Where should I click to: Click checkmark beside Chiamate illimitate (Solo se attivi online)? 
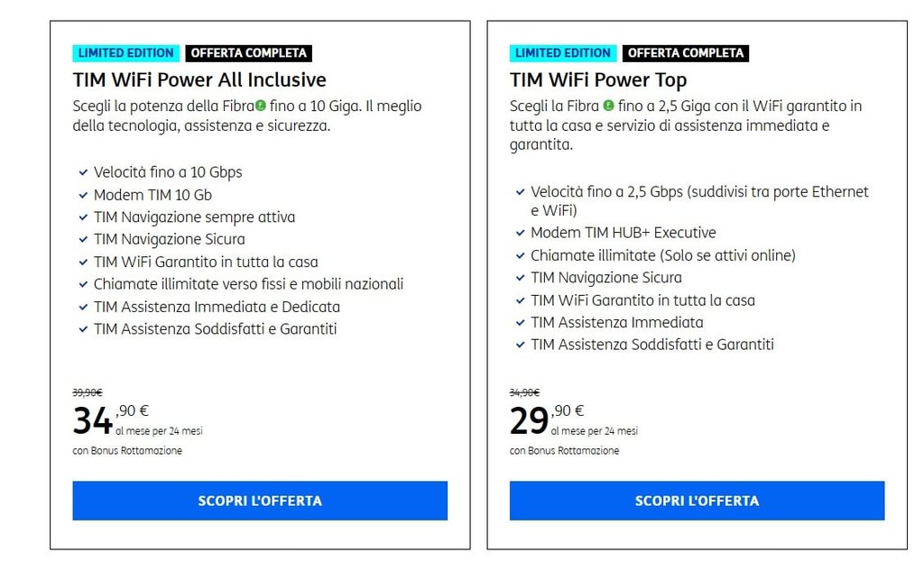click(x=520, y=255)
